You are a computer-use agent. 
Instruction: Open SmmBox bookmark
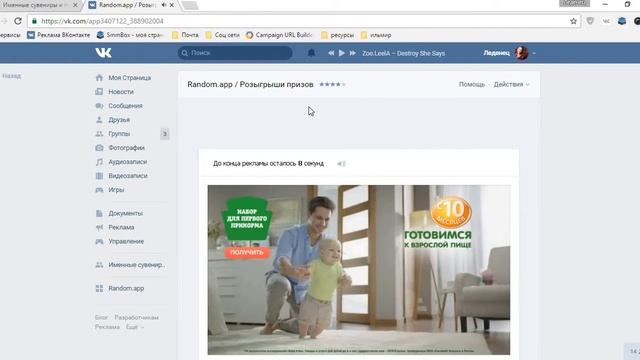tap(129, 35)
